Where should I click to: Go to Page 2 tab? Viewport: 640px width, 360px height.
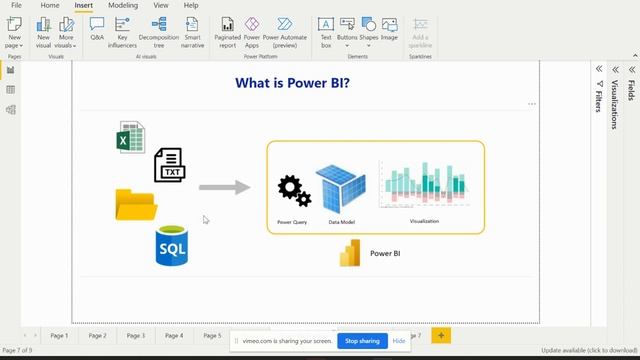pos(98,336)
